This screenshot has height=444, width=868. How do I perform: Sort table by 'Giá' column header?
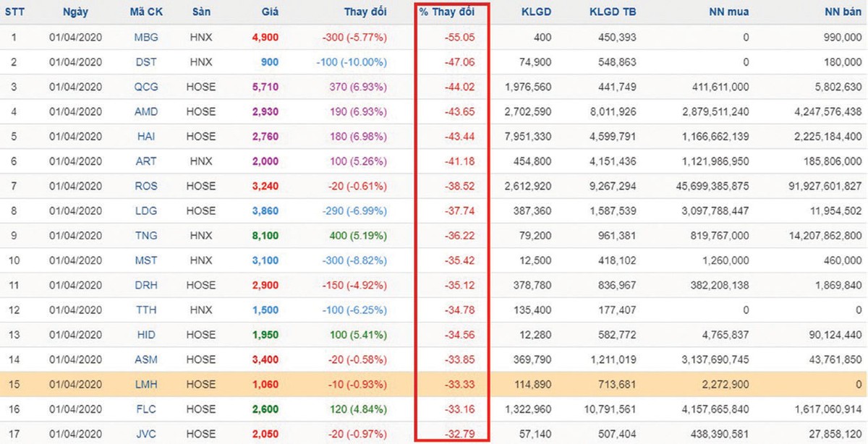pos(271,12)
